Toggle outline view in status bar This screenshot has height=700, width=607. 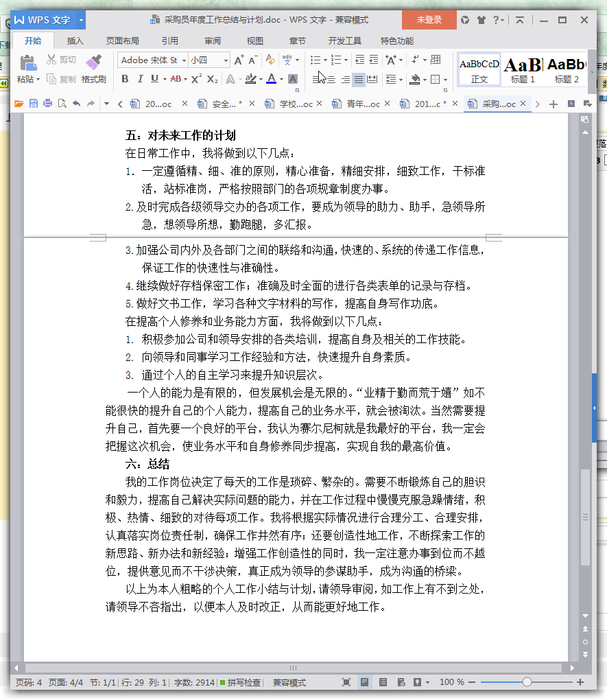pos(383,682)
